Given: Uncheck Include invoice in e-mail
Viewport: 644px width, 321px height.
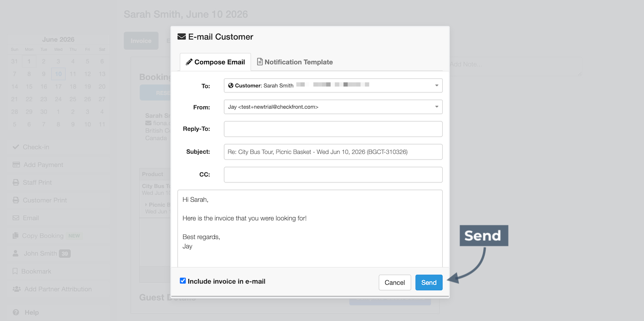Looking at the screenshot, I should coord(183,281).
